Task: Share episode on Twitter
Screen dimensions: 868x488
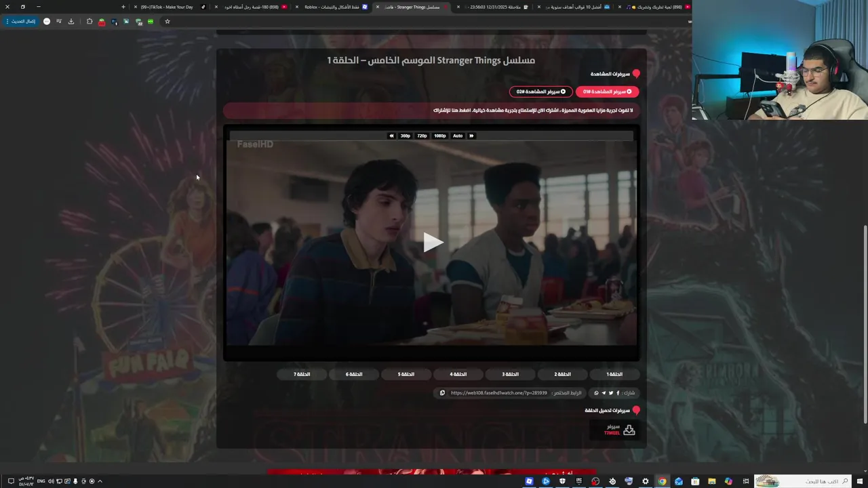Action: [x=611, y=392]
